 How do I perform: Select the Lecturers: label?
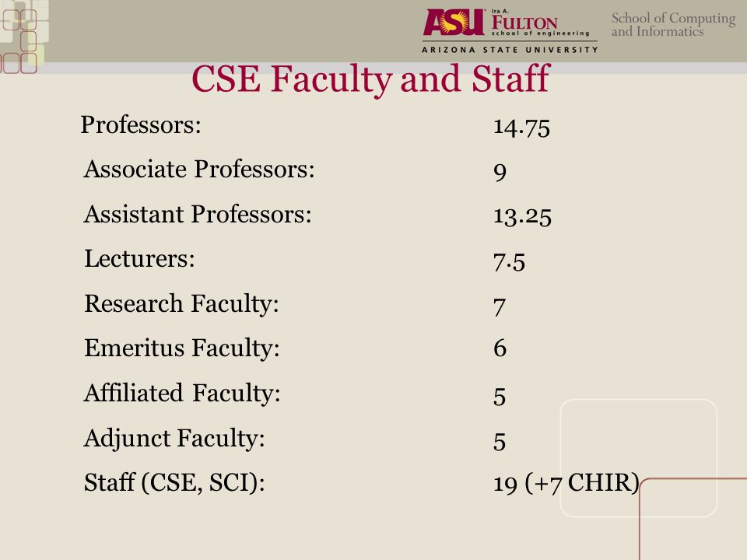tap(139, 258)
